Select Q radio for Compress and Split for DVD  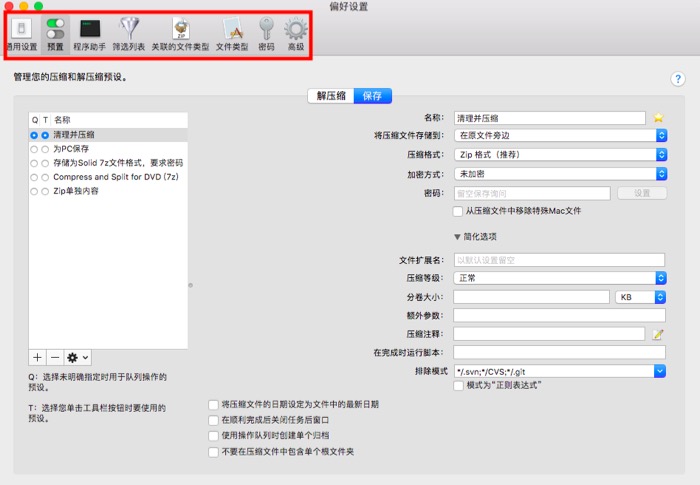[34, 177]
